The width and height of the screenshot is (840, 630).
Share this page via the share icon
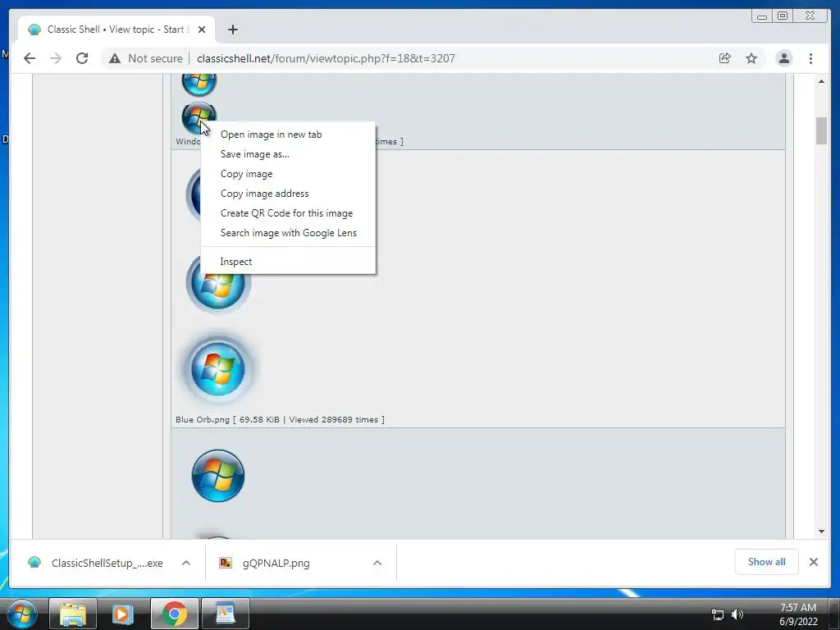[725, 58]
